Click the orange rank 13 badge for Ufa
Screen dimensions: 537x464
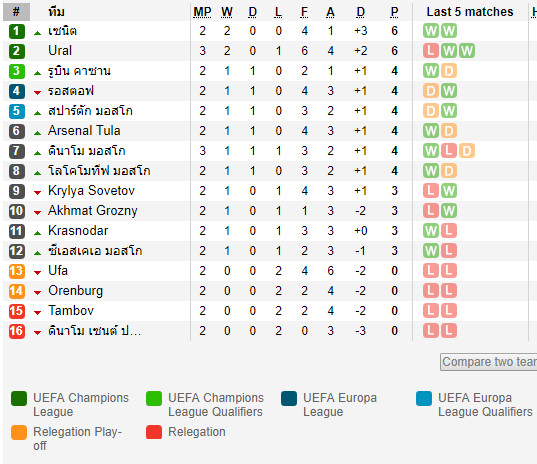pos(16,271)
